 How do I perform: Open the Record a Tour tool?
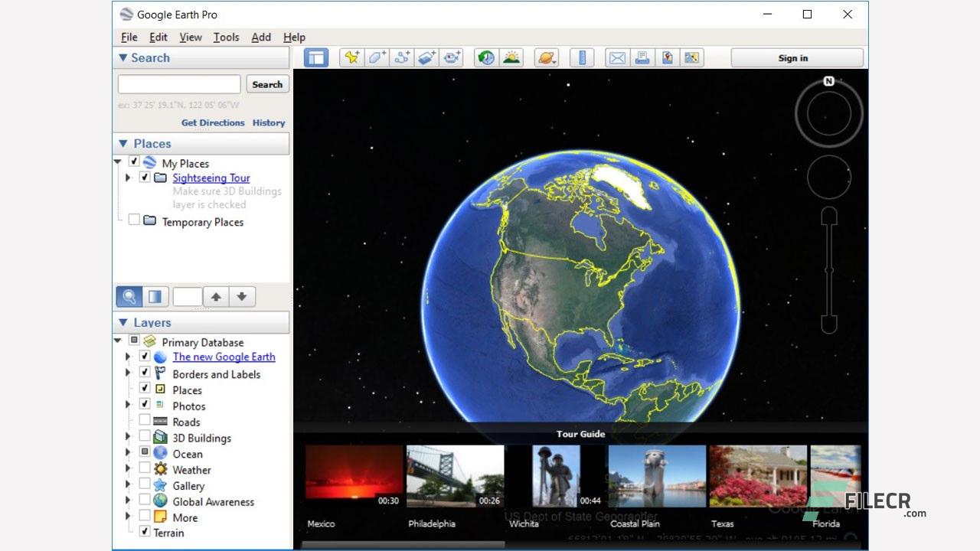pos(452,57)
